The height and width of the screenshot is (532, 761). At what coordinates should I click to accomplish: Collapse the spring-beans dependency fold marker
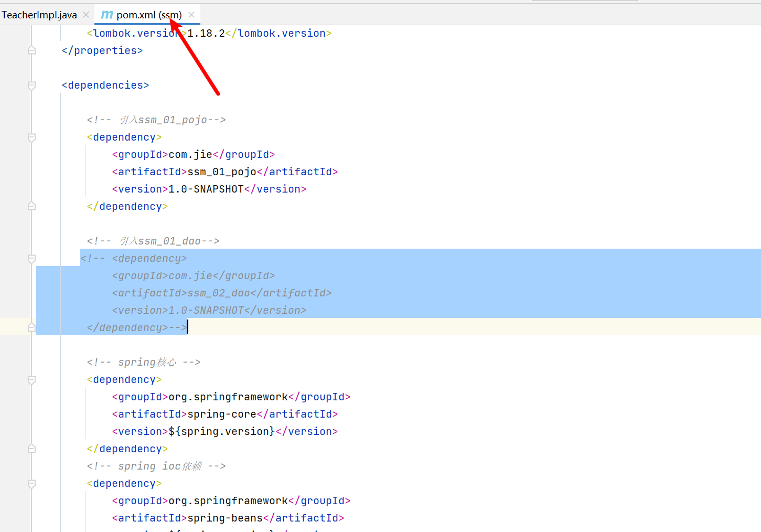point(31,483)
